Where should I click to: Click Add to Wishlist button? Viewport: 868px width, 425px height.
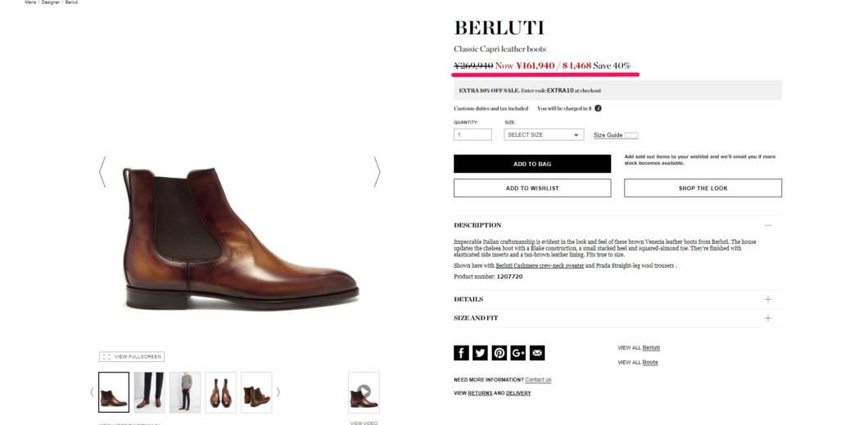click(x=532, y=188)
